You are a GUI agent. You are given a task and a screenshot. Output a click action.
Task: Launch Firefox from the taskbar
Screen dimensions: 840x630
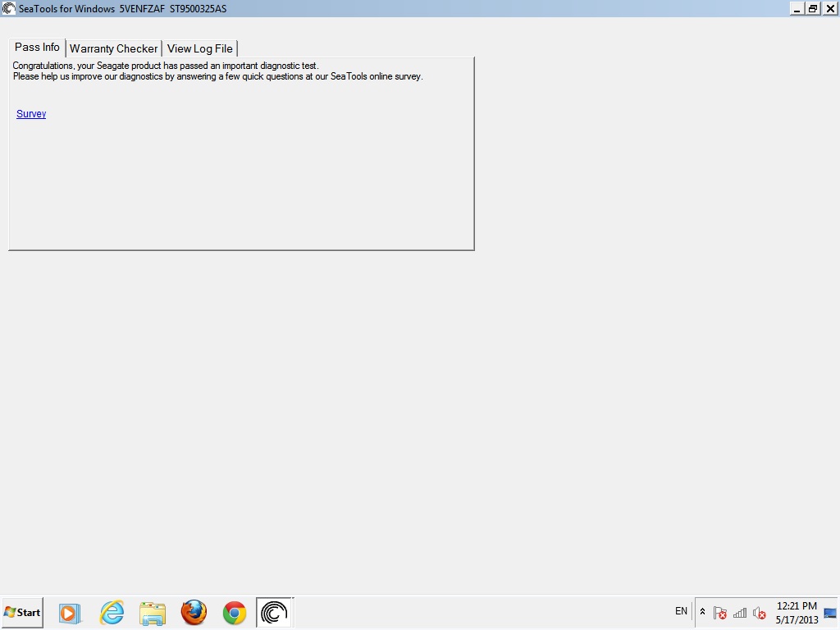click(194, 612)
